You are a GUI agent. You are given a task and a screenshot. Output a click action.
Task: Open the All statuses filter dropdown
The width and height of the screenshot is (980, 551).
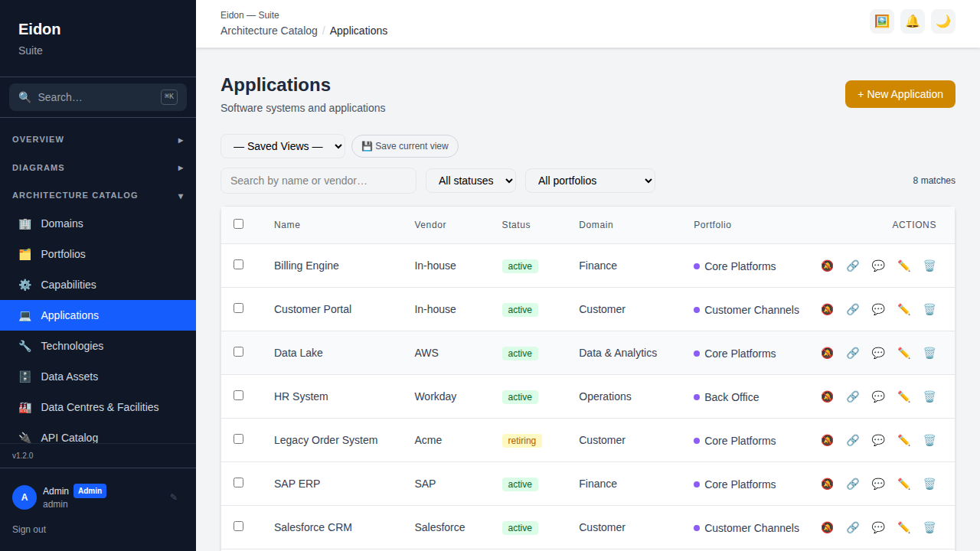(x=471, y=181)
